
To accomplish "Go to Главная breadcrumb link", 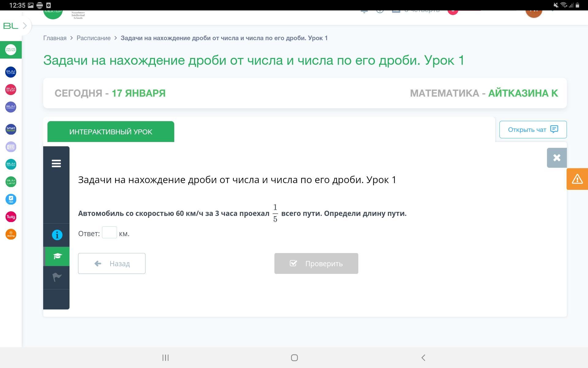I will pyautogui.click(x=55, y=38).
